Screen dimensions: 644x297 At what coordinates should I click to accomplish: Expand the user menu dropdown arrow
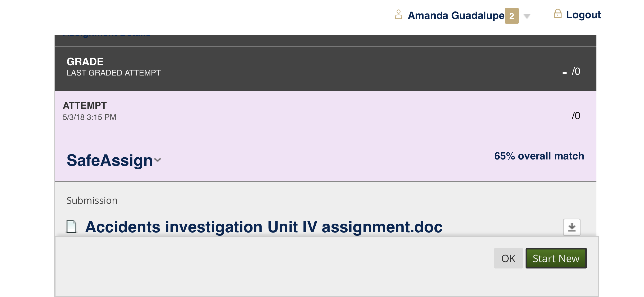pyautogui.click(x=527, y=16)
